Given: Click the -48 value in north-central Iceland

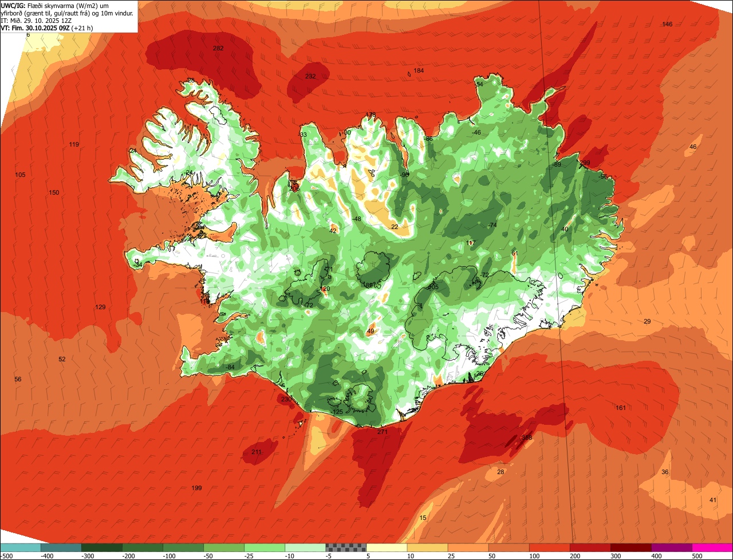Looking at the screenshot, I should click(356, 219).
